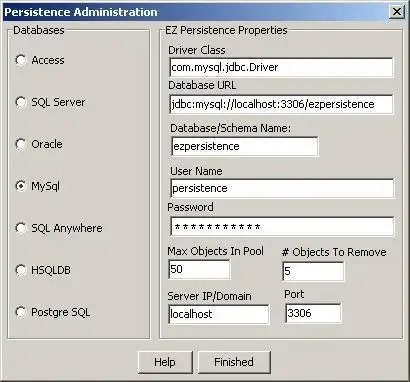Click the # Objects To Remove label
This screenshot has width=410, height=382.
pyautogui.click(x=334, y=252)
